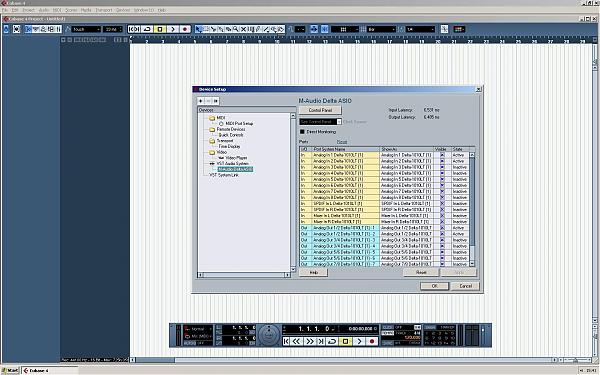The image size is (600, 375).
Task: Click the remove device minus icon
Action: point(208,101)
